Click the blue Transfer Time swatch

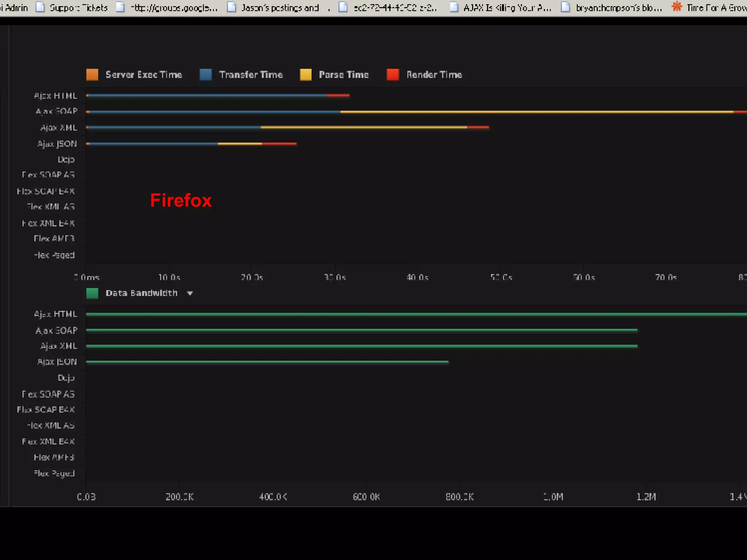click(x=206, y=74)
